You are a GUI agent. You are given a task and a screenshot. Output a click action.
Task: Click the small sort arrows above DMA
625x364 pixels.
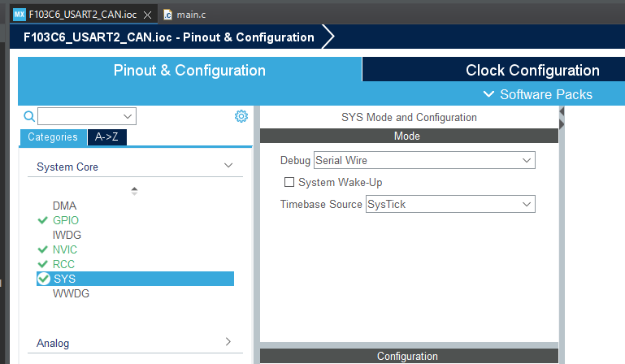(134, 191)
